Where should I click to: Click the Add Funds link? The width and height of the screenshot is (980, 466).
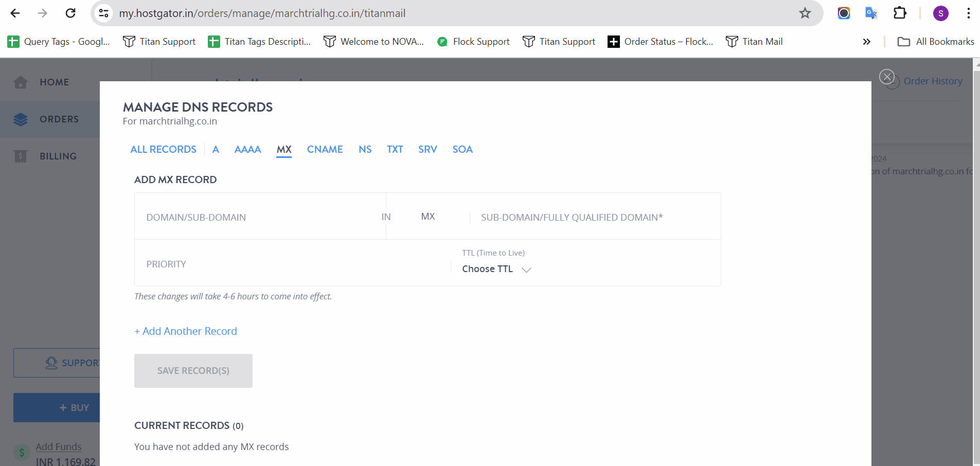[59, 446]
